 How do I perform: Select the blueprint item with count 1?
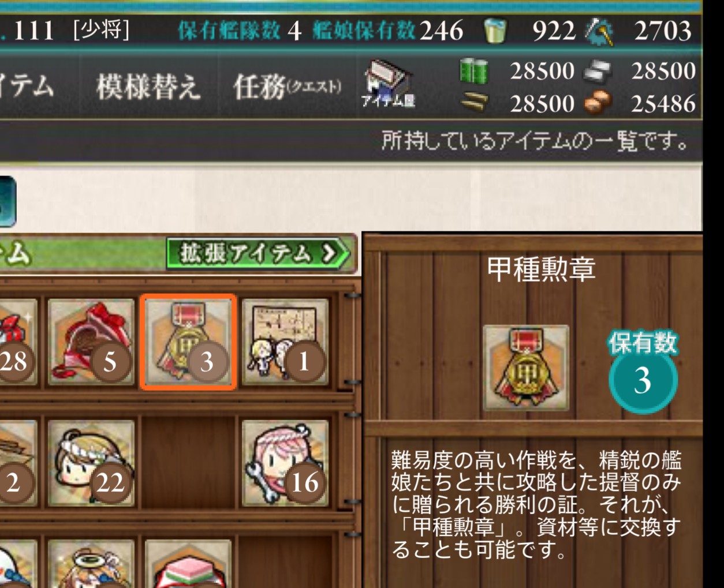point(285,342)
